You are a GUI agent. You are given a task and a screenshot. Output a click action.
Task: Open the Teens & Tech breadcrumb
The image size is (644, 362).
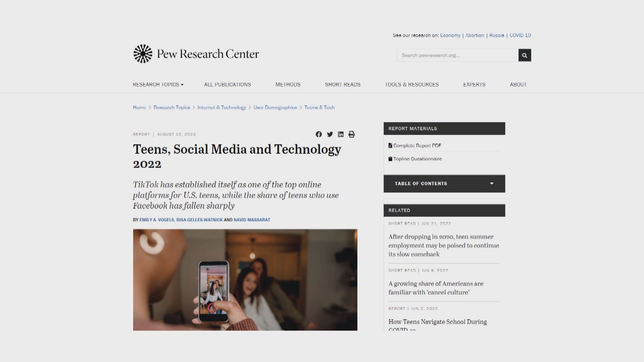[x=319, y=108]
